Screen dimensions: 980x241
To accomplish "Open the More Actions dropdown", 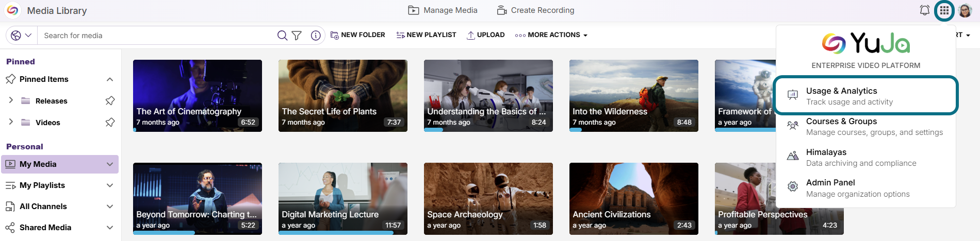I will point(551,35).
